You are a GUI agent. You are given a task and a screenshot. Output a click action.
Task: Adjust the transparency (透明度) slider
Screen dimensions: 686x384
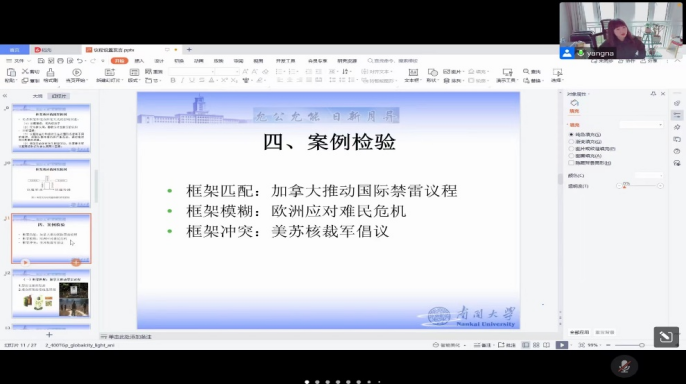(x=640, y=186)
